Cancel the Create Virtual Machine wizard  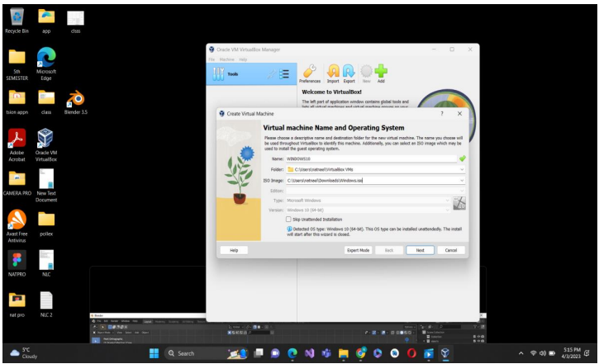click(451, 250)
